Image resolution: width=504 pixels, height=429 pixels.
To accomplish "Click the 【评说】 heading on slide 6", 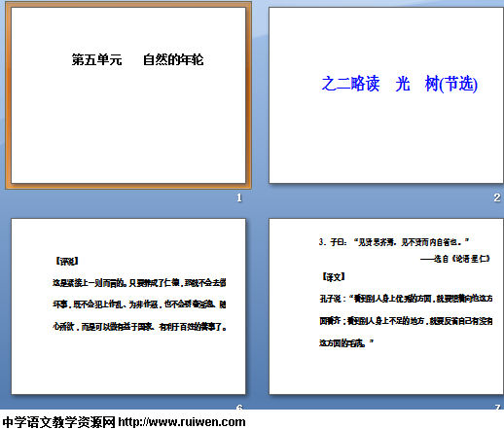I will coord(67,262).
